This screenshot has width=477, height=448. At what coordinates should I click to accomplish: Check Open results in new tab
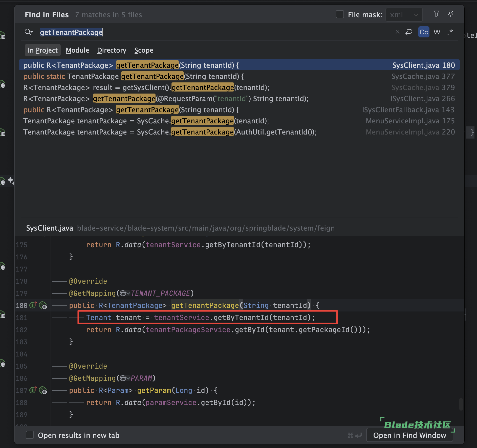(30, 435)
